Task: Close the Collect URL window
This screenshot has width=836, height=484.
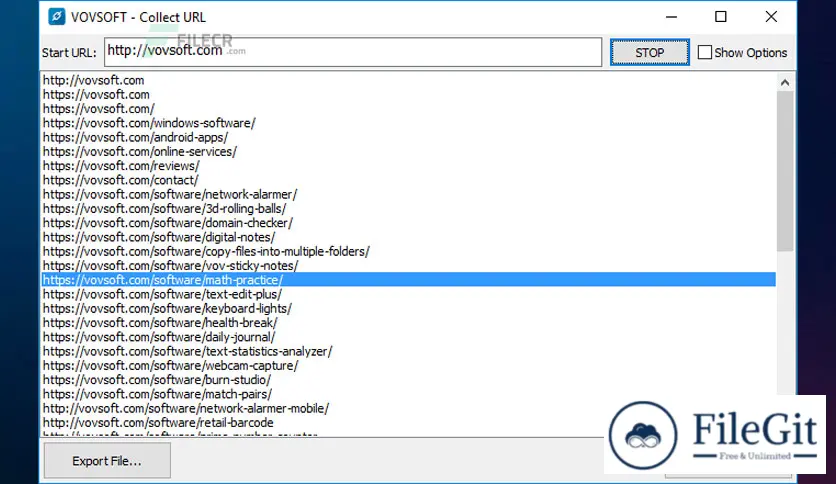Action: coord(771,17)
